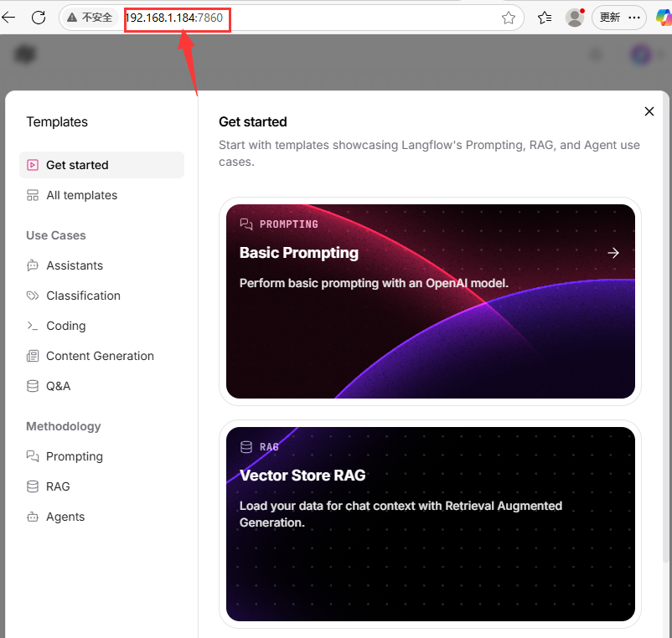Image resolution: width=672 pixels, height=638 pixels.
Task: Close the Templates dialog
Action: pos(649,111)
